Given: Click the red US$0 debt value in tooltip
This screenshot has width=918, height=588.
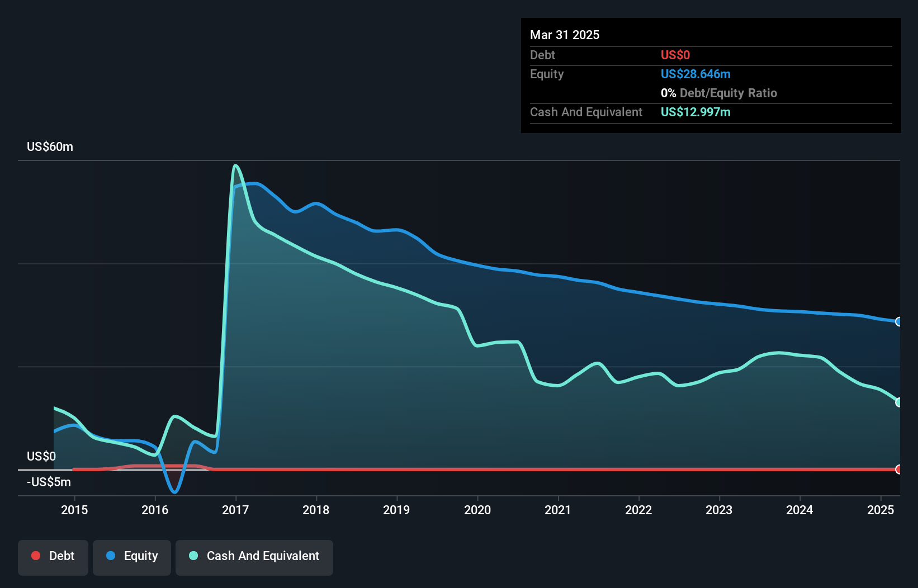Looking at the screenshot, I should [x=675, y=55].
